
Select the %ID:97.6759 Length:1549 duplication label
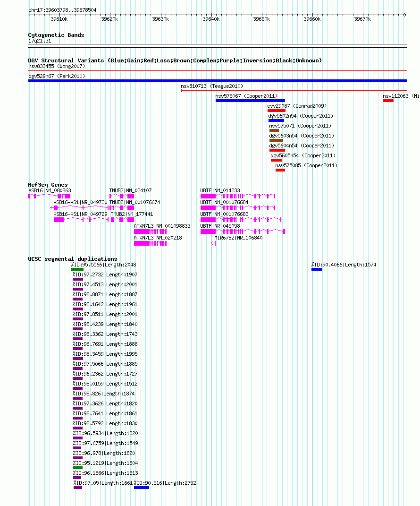click(105, 443)
